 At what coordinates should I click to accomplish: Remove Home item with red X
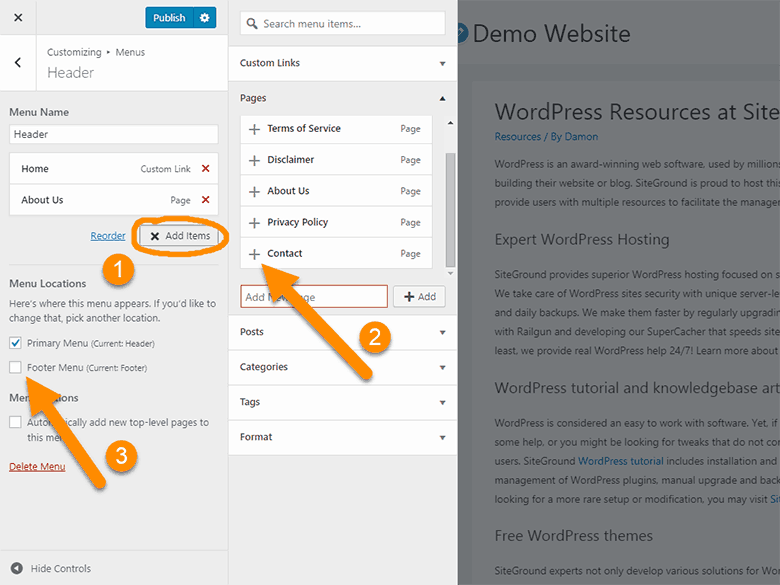pos(205,169)
